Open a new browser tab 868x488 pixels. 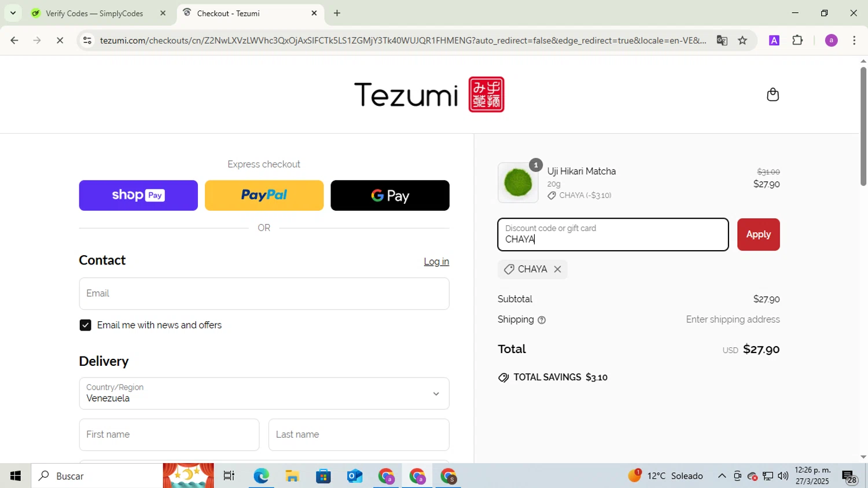click(x=337, y=13)
